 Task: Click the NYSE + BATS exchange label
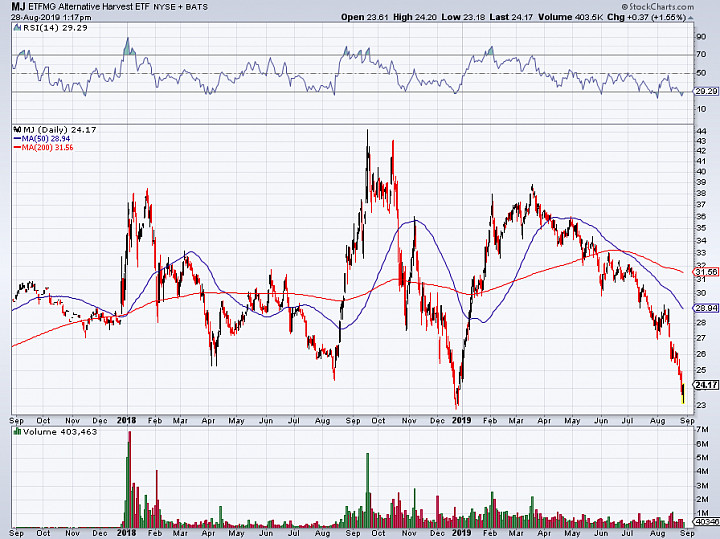coord(180,7)
